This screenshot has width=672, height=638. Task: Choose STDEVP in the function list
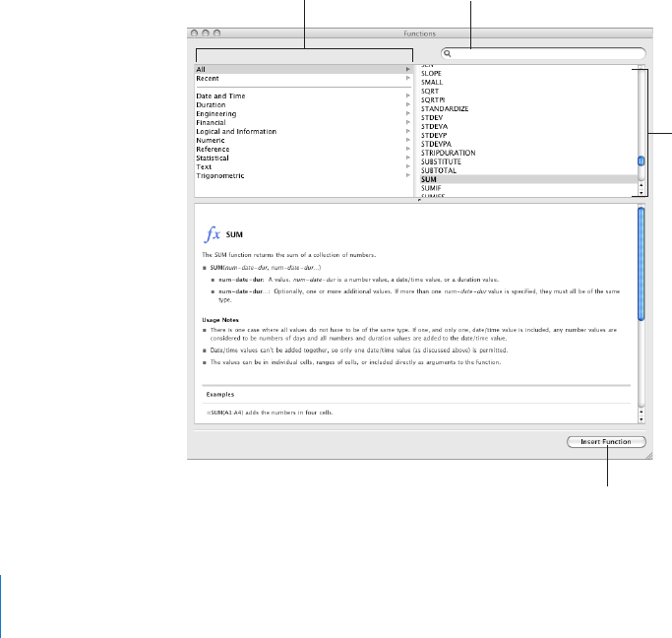click(528, 135)
